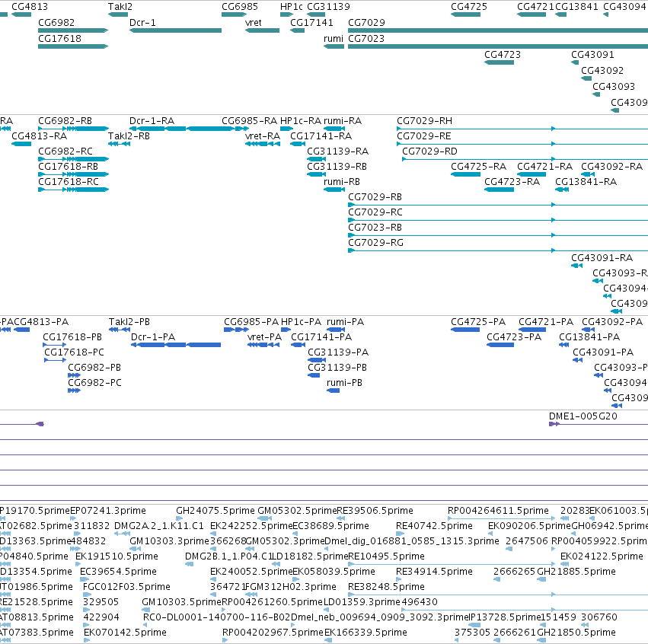This screenshot has width=648, height=644.
Task: Click transcript CG17141-RA label
Action: click(321, 136)
